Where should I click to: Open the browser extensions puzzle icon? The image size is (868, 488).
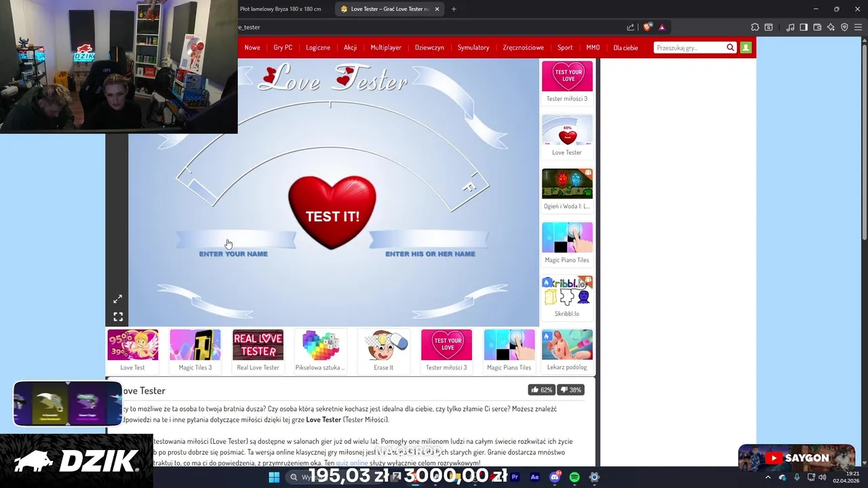[755, 27]
